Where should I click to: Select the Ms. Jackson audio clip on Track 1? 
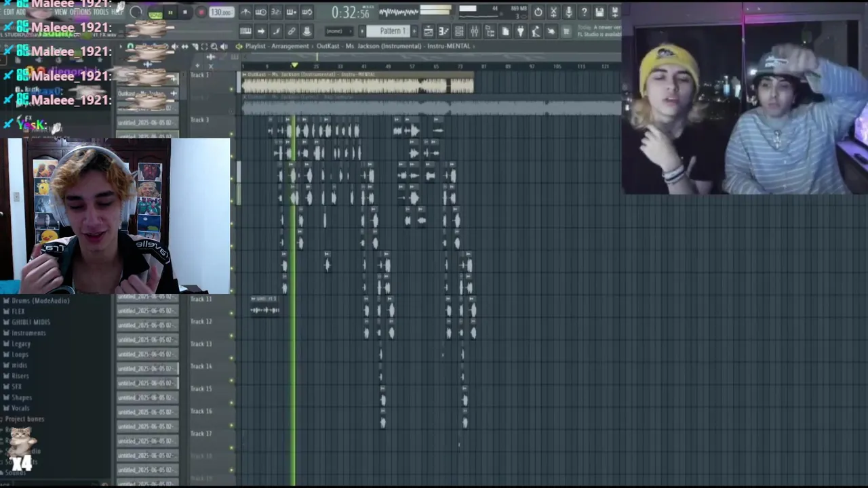pyautogui.click(x=358, y=82)
